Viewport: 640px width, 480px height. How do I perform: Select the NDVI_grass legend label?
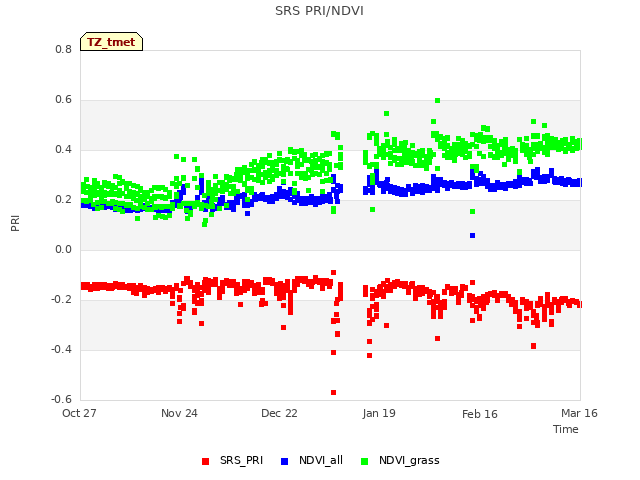[409, 460]
